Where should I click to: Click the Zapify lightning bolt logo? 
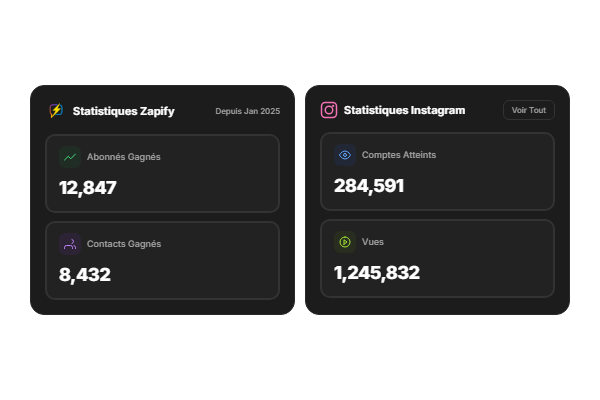coord(56,111)
